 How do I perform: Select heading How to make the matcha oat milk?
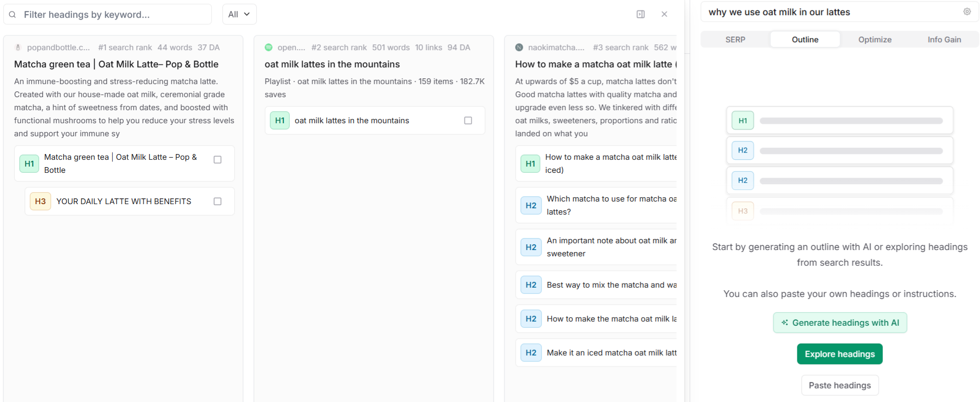click(x=596, y=319)
